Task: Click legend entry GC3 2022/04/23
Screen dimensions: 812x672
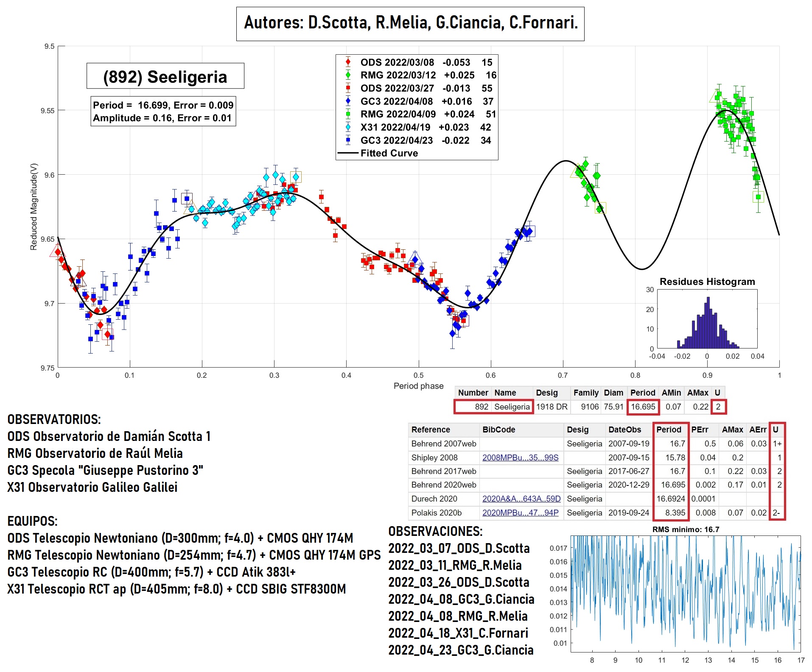Action: click(417, 140)
